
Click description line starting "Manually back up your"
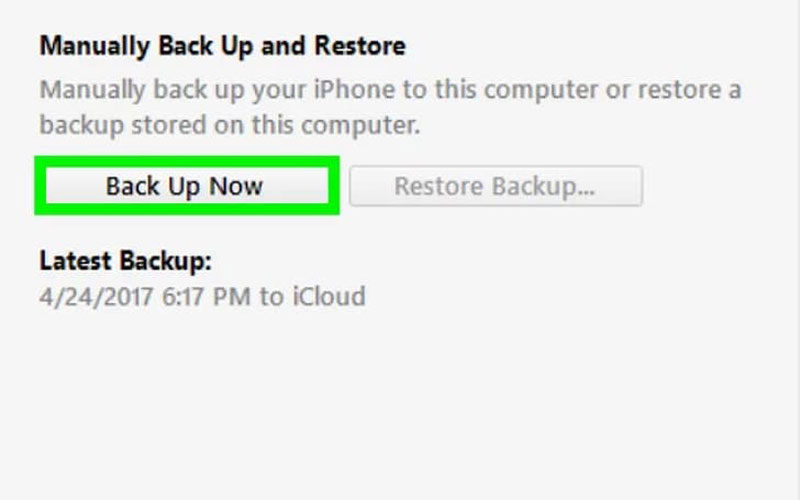(390, 91)
